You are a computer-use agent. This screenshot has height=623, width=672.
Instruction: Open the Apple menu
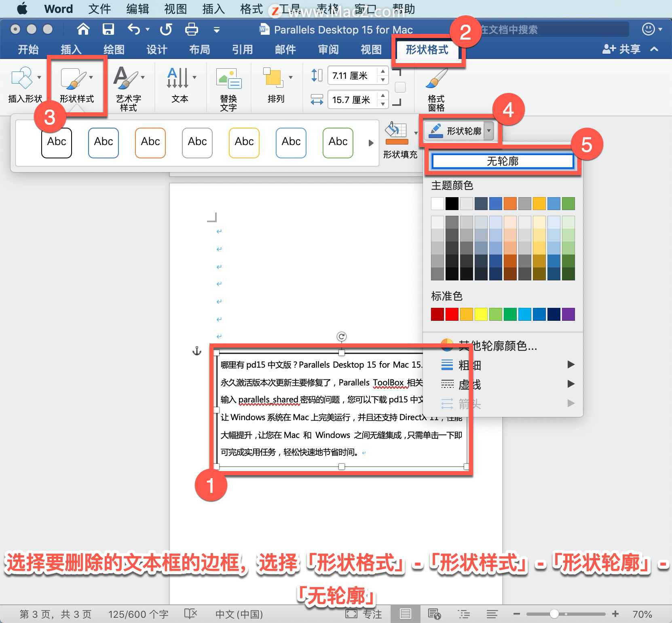pyautogui.click(x=22, y=8)
